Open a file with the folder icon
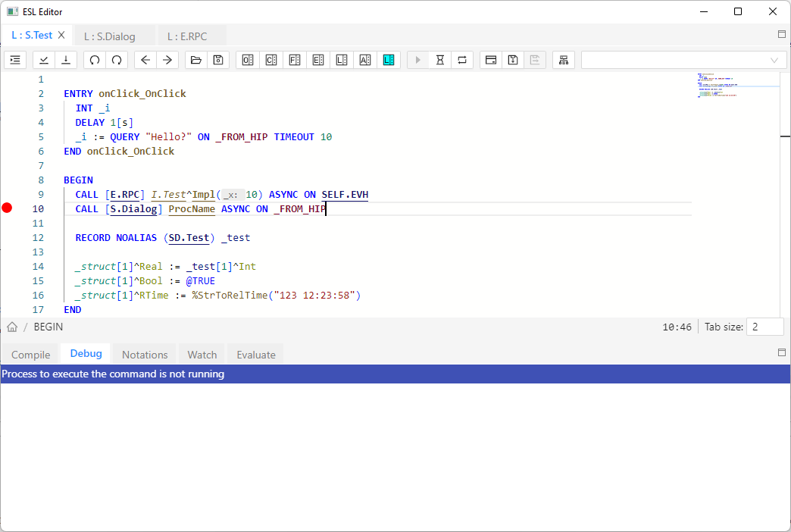 [x=196, y=60]
